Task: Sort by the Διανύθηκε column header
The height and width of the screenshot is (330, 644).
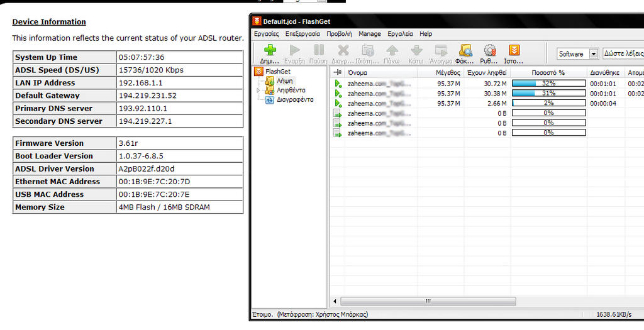Action: (604, 73)
